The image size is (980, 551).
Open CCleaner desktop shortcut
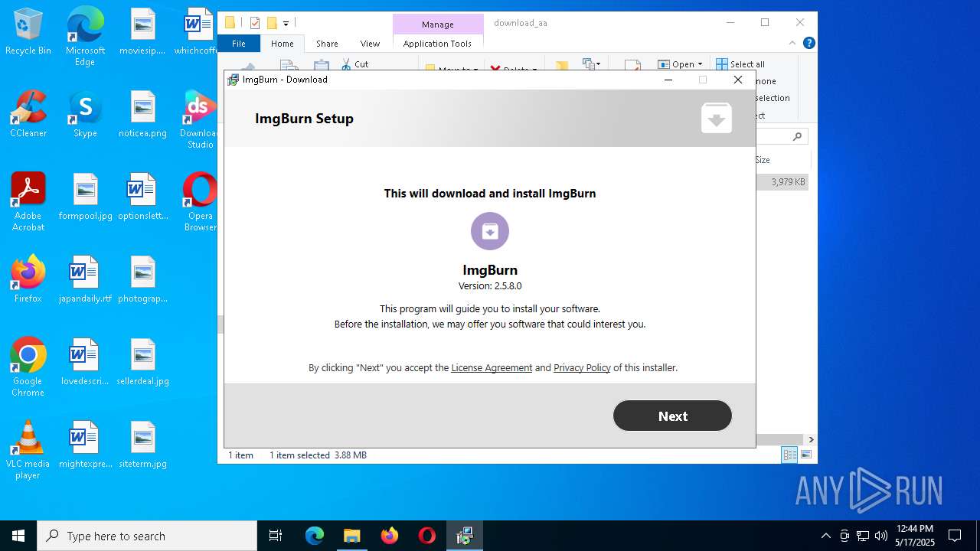coord(28,115)
